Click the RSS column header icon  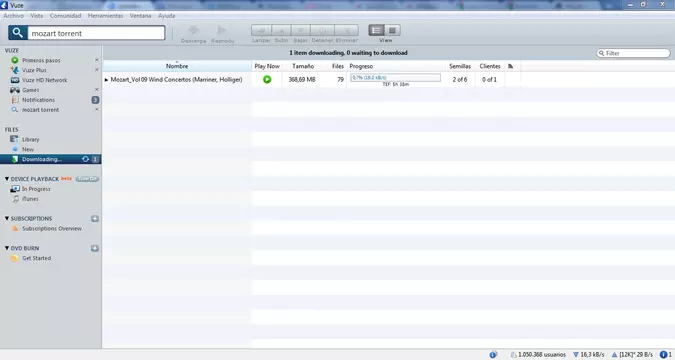[511, 66]
